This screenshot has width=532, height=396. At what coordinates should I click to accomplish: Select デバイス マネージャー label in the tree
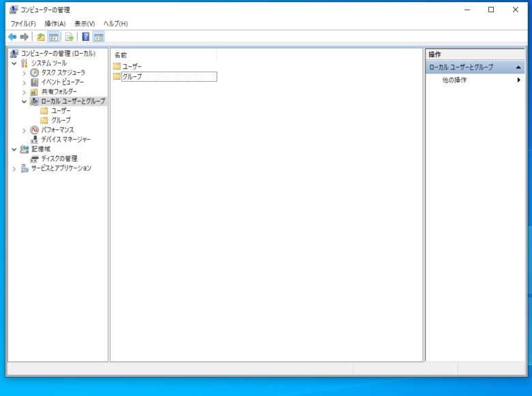click(x=66, y=139)
